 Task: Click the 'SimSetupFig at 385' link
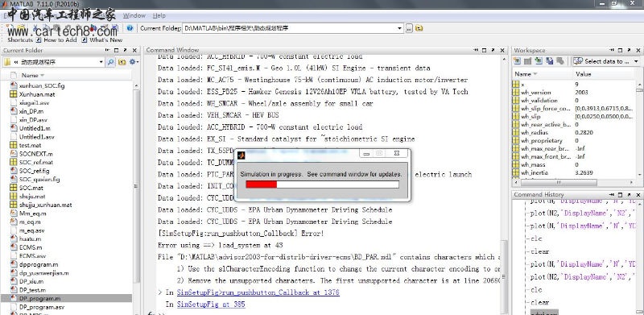(211, 305)
